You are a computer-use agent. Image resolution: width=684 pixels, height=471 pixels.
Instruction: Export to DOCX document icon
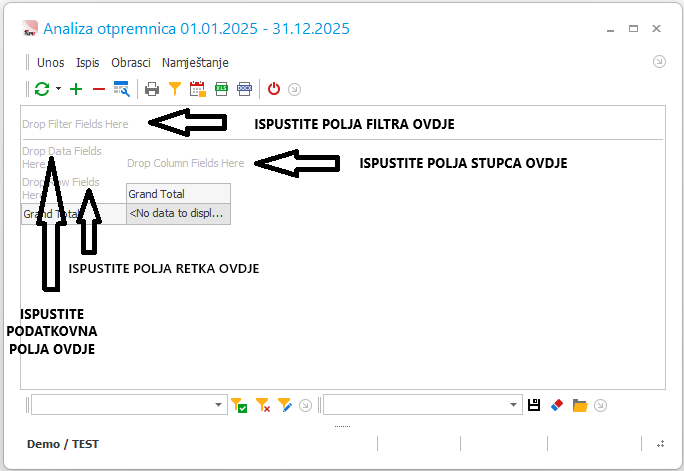[x=244, y=89]
